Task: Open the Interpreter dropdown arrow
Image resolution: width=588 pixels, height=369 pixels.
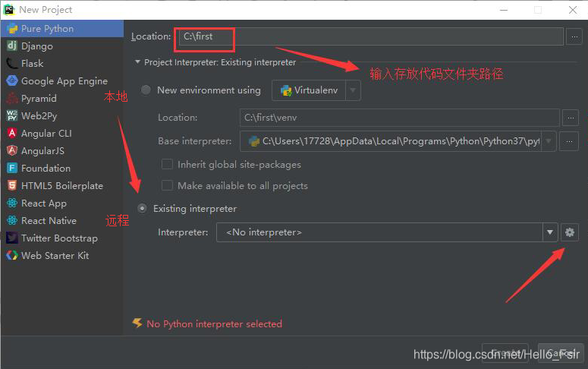Action: (x=550, y=232)
